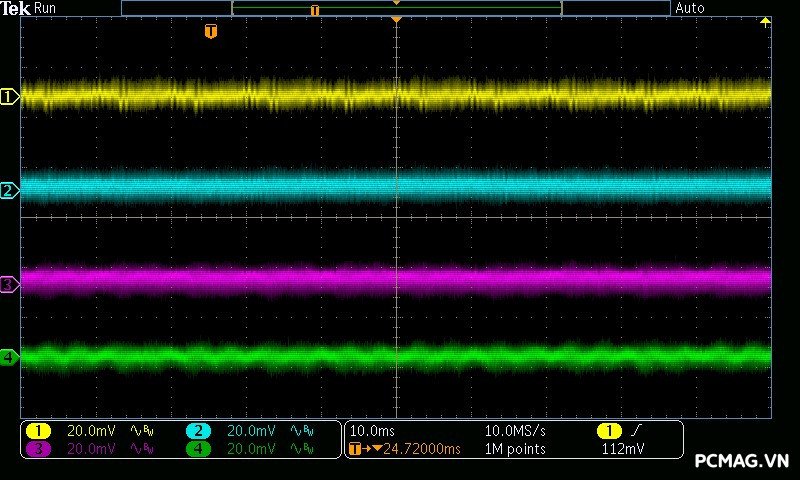Click the Tek logo
800x480 pixels.
pos(16,8)
